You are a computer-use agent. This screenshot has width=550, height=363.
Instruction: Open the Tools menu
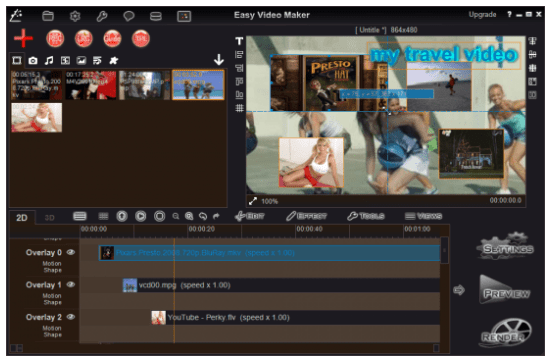tap(366, 216)
